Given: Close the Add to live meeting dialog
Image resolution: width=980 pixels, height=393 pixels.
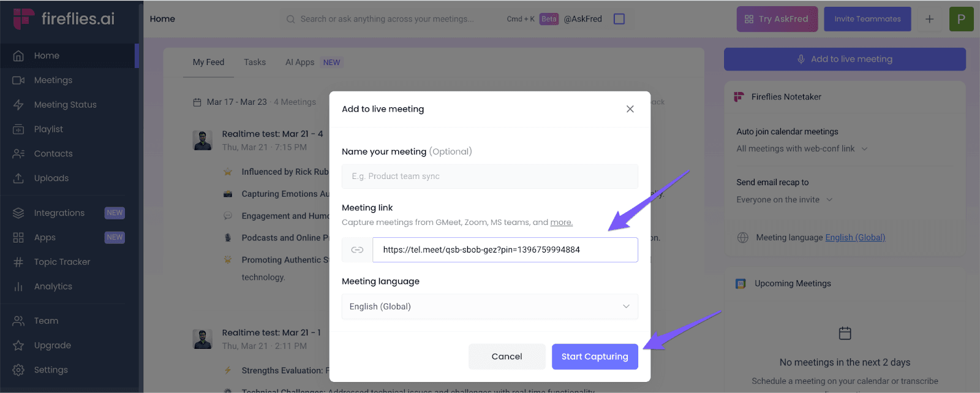Looking at the screenshot, I should 630,109.
